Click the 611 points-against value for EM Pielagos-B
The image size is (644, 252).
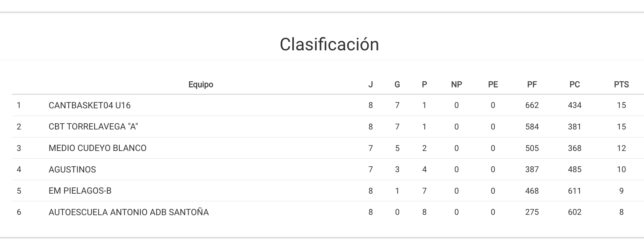pos(574,191)
